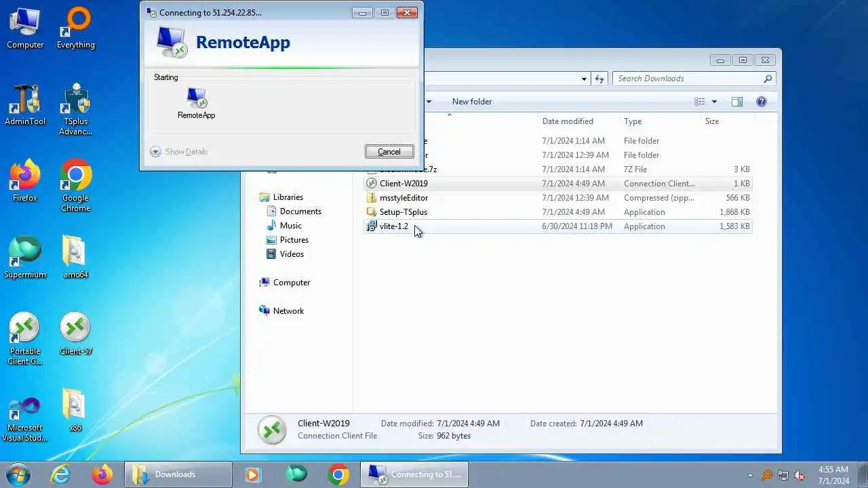Switch to the Connecting to 51... taskbar item

coord(414,474)
